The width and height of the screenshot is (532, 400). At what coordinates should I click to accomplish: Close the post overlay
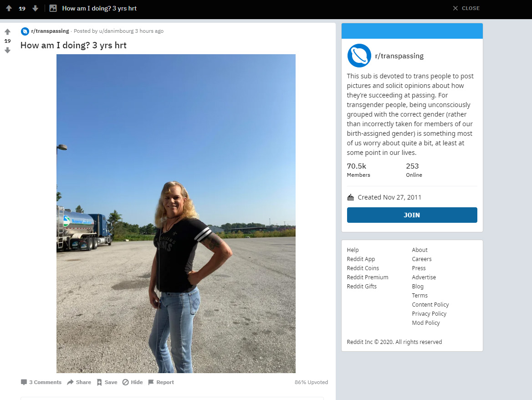[x=466, y=8]
